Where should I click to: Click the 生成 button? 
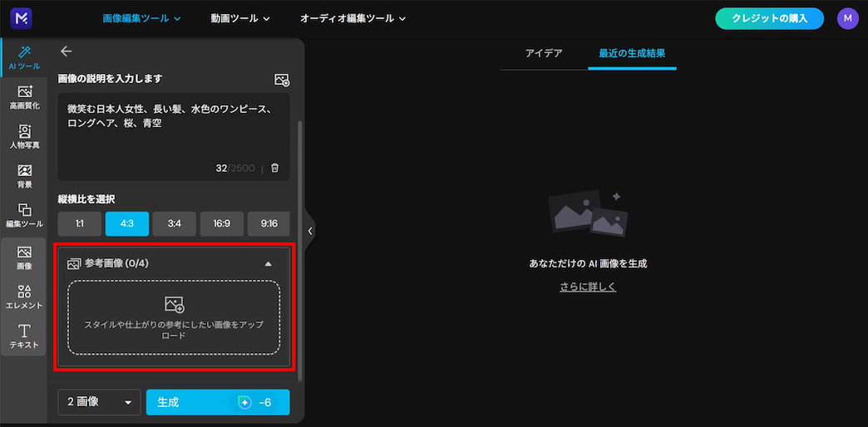pos(218,402)
